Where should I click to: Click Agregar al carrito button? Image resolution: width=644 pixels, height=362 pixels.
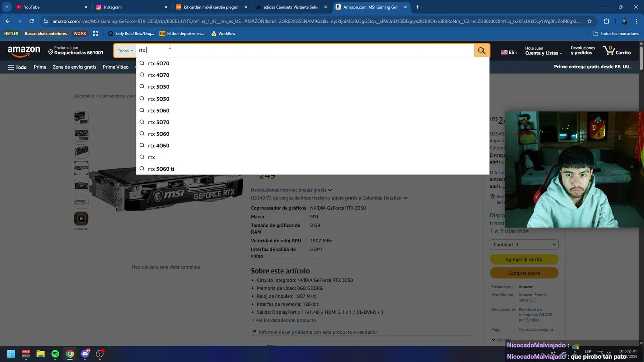524,259
